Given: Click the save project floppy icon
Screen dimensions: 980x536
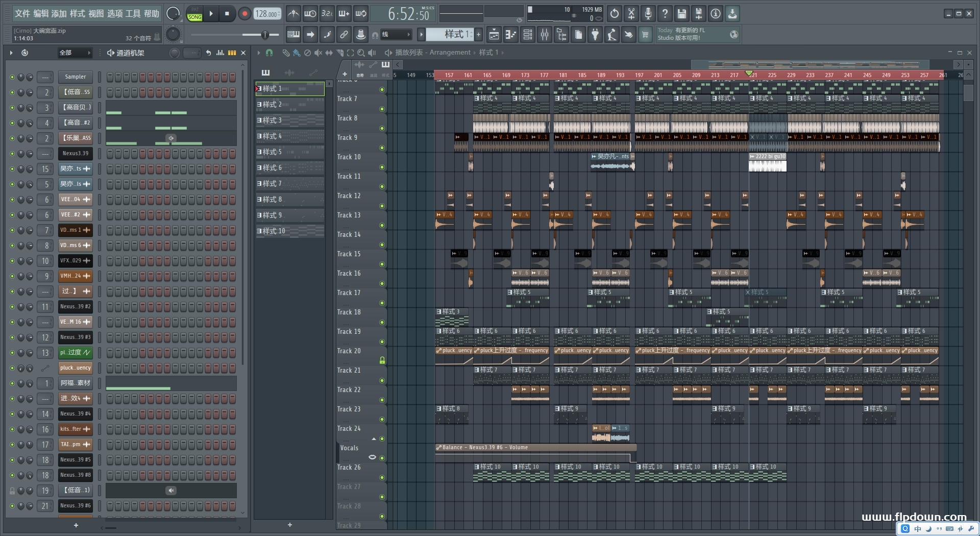Looking at the screenshot, I should [681, 14].
